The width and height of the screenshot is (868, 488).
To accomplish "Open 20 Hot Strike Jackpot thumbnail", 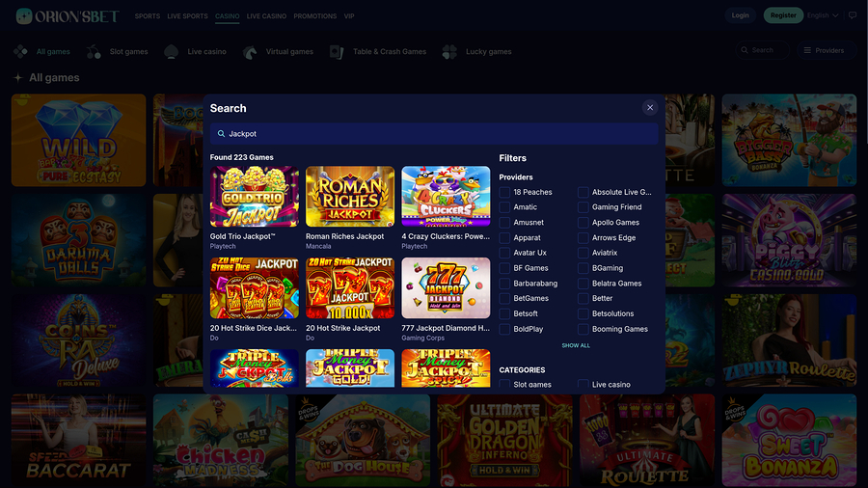I will click(350, 287).
